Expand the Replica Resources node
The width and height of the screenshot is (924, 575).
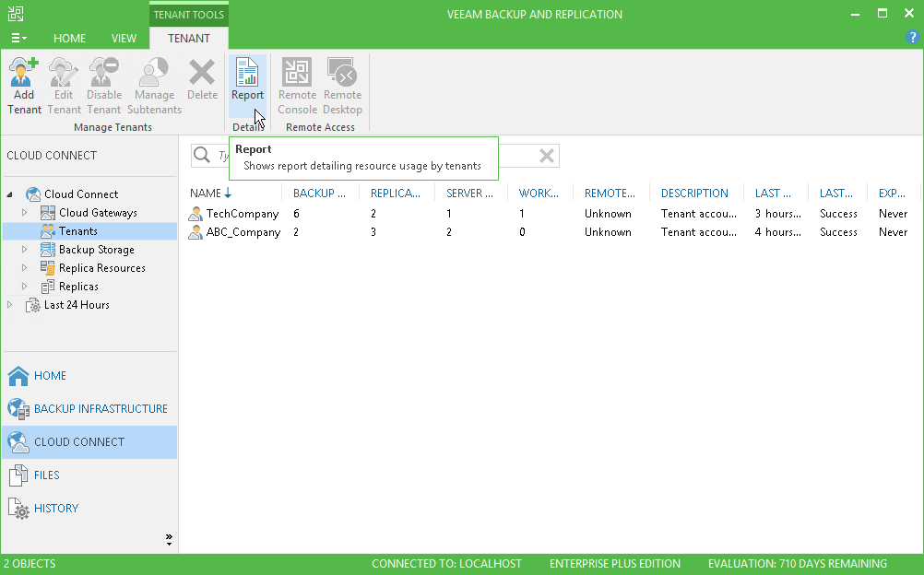pos(24,267)
